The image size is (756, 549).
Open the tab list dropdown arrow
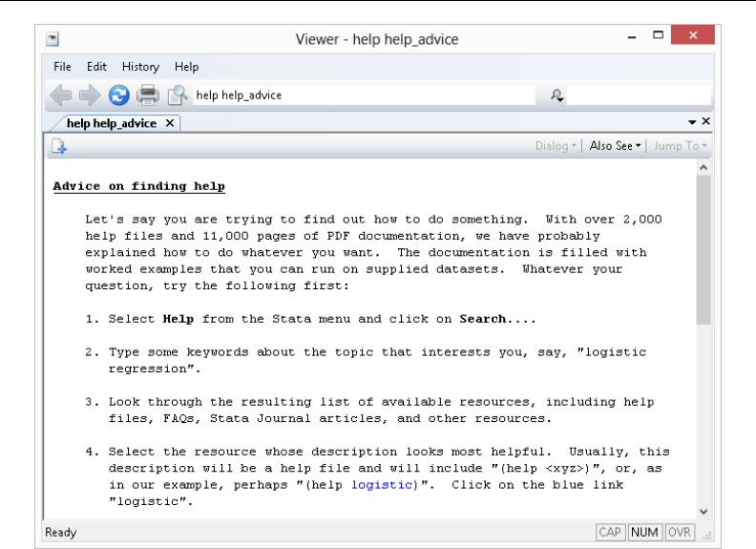(x=692, y=122)
